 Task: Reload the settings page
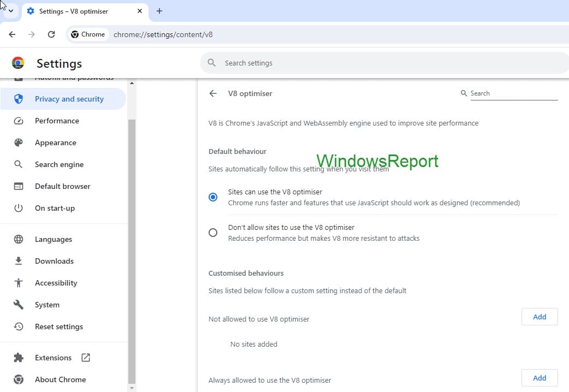[x=51, y=34]
